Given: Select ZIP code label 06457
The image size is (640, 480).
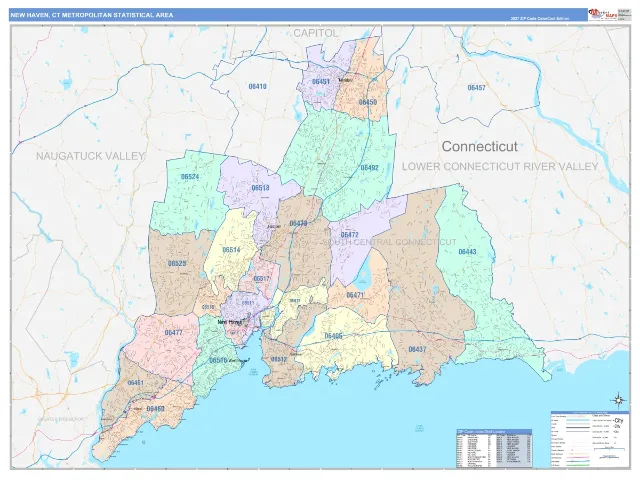Looking at the screenshot, I should pyautogui.click(x=476, y=88).
